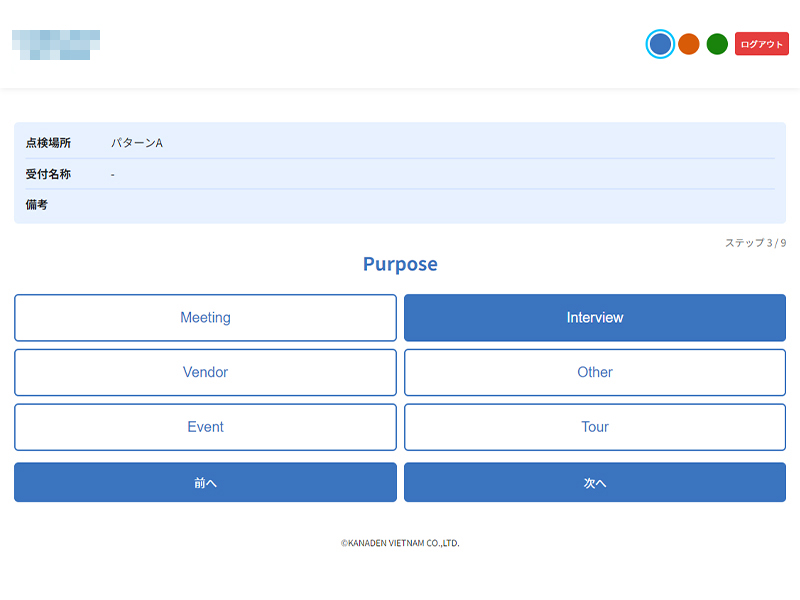The height and width of the screenshot is (600, 800).
Task: Click the 受付名称 row label
Action: [48, 174]
